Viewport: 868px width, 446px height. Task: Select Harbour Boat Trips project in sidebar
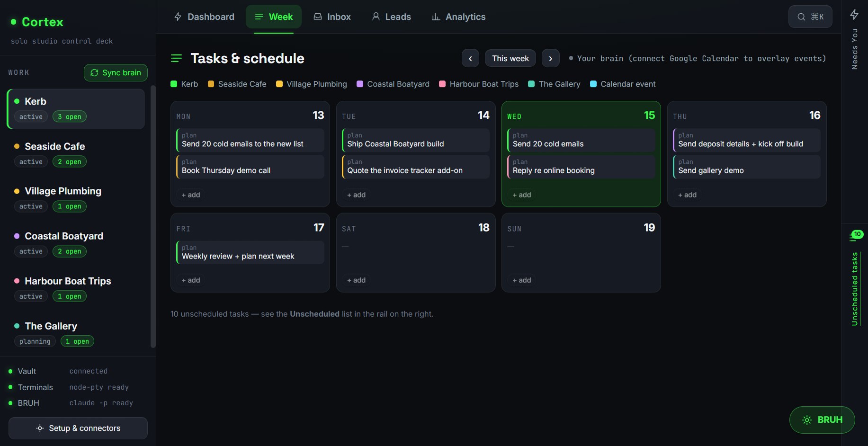pos(76,288)
